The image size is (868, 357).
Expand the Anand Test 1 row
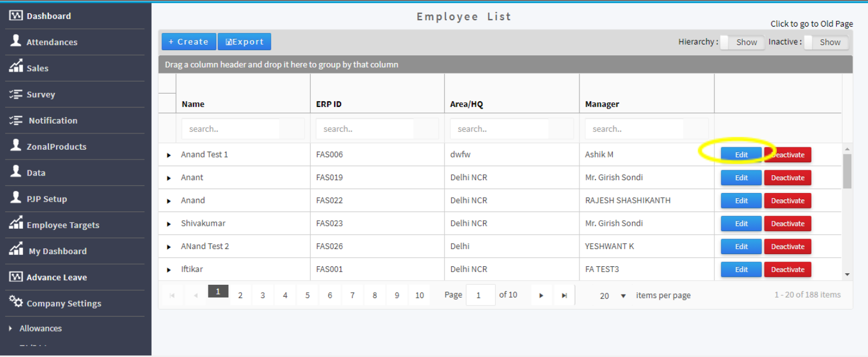pos(169,155)
